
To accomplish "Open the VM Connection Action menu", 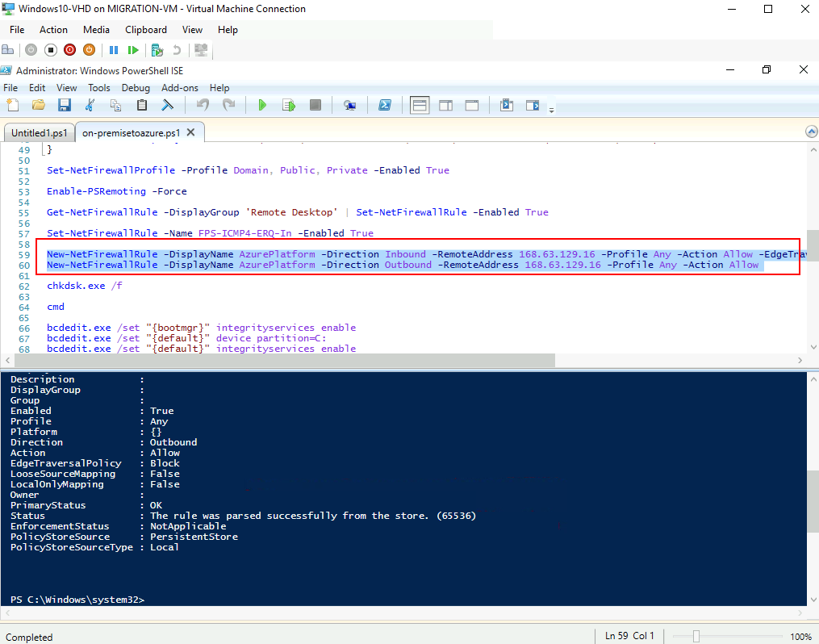I will [53, 30].
